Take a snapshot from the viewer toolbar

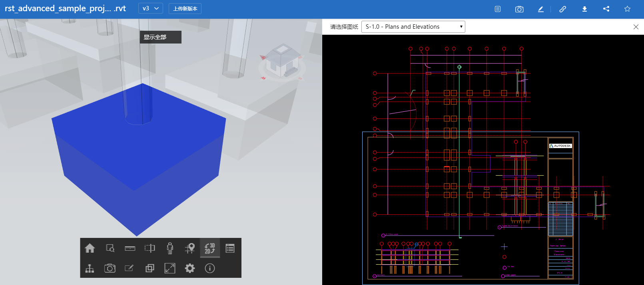point(110,268)
